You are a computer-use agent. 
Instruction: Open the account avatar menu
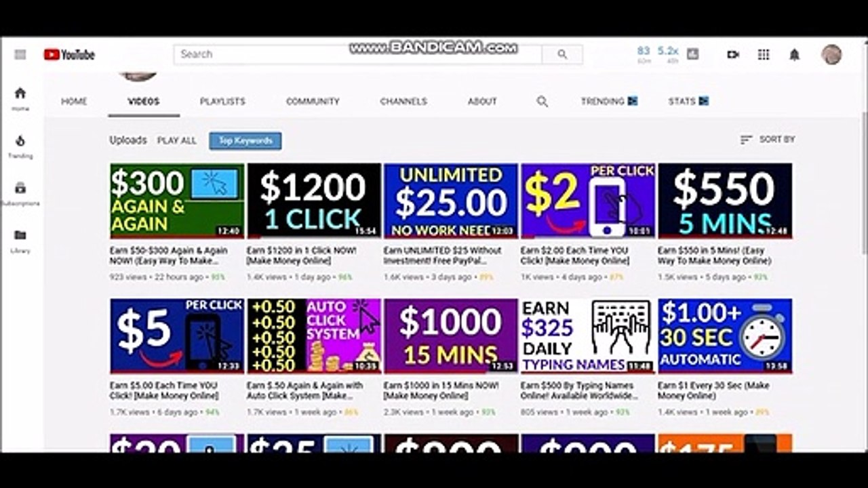[x=831, y=54]
